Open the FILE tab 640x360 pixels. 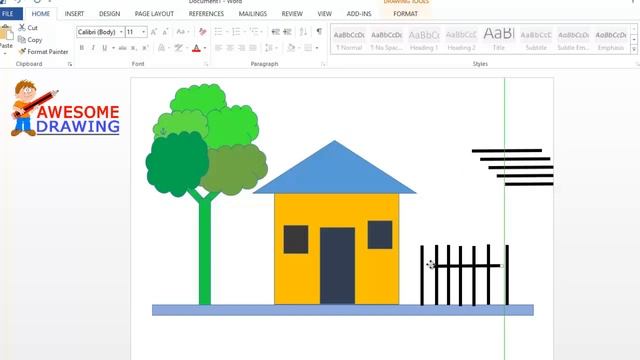8,13
